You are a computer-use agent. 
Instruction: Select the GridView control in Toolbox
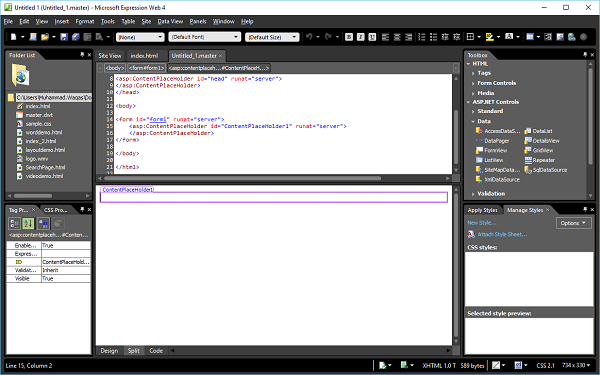tap(539, 150)
